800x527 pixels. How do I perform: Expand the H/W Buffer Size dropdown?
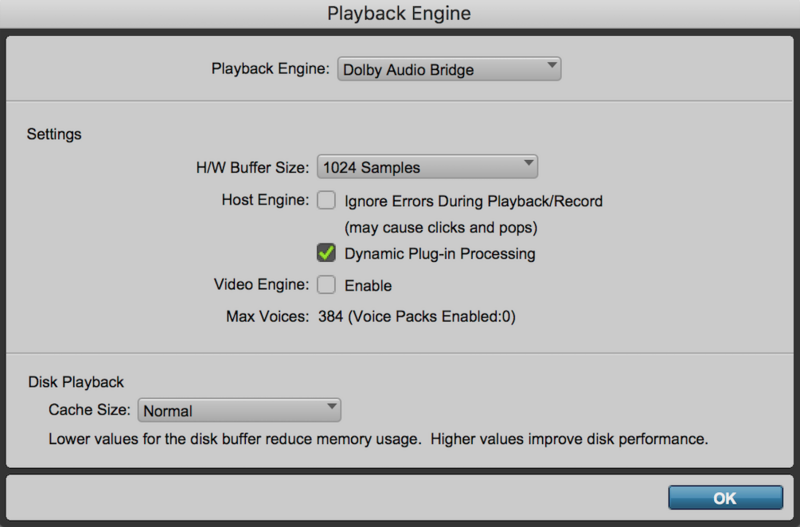tap(427, 167)
